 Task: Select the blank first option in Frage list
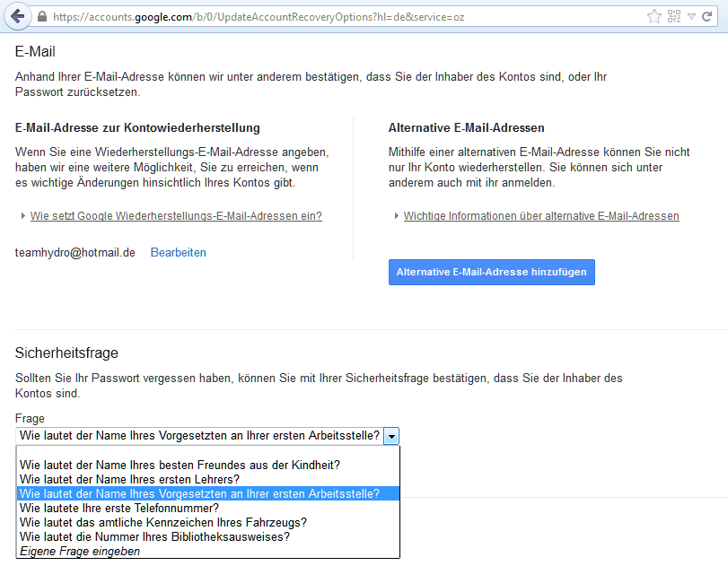pos(208,451)
